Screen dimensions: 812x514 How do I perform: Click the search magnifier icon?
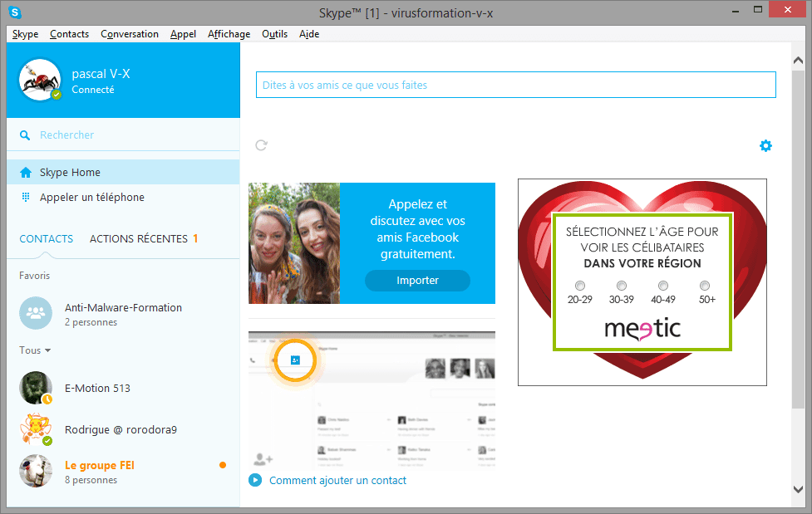pos(26,135)
